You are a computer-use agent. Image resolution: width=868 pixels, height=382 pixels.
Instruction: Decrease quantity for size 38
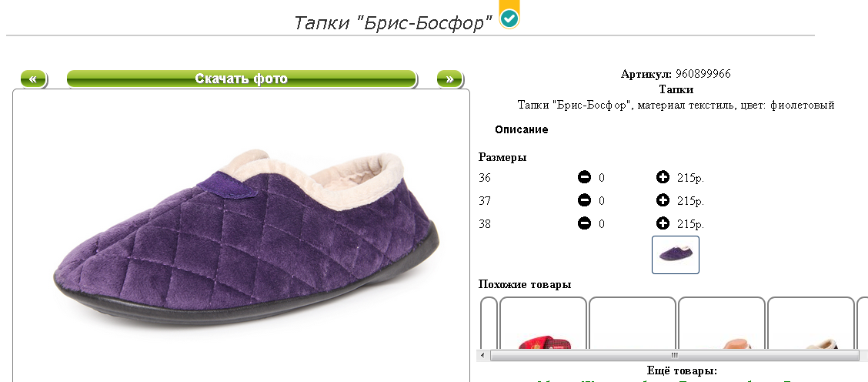[584, 223]
